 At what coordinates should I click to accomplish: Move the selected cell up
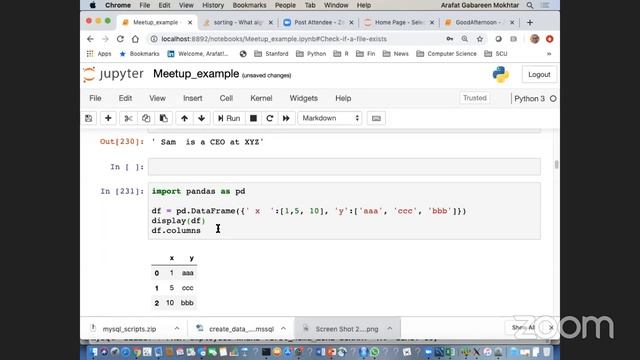[x=184, y=118]
